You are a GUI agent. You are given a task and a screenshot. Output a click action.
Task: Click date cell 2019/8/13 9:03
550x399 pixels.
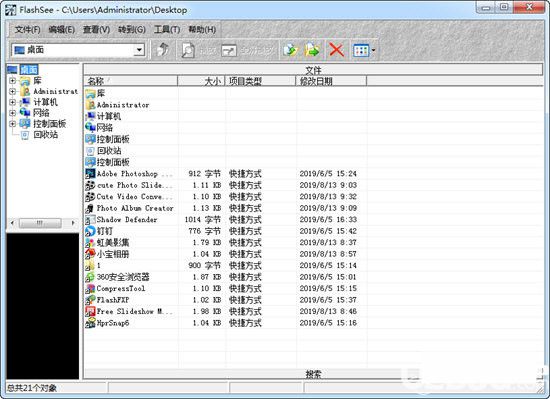328,185
